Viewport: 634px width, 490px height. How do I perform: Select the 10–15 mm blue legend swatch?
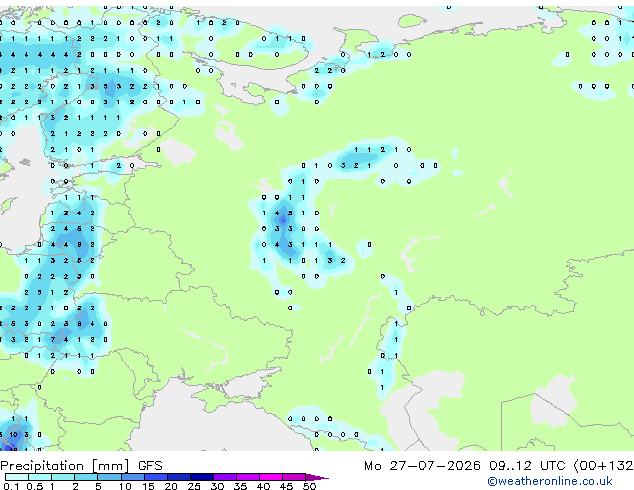click(132, 477)
